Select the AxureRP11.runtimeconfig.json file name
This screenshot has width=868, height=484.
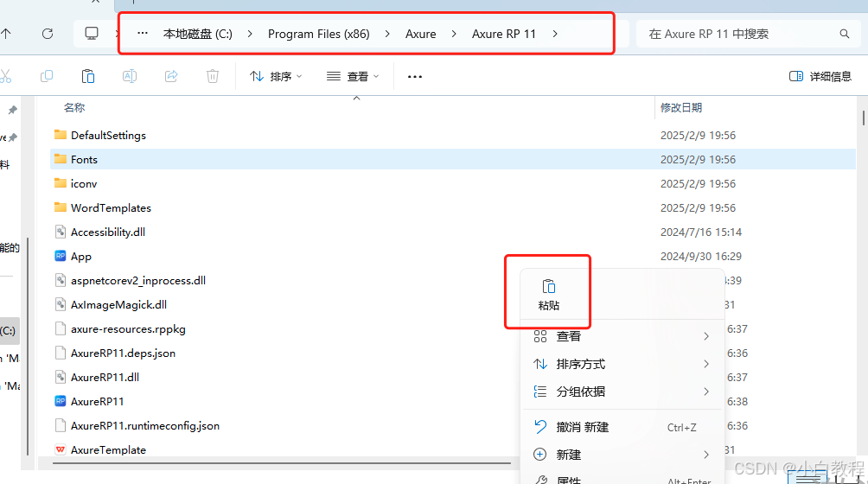coord(145,425)
